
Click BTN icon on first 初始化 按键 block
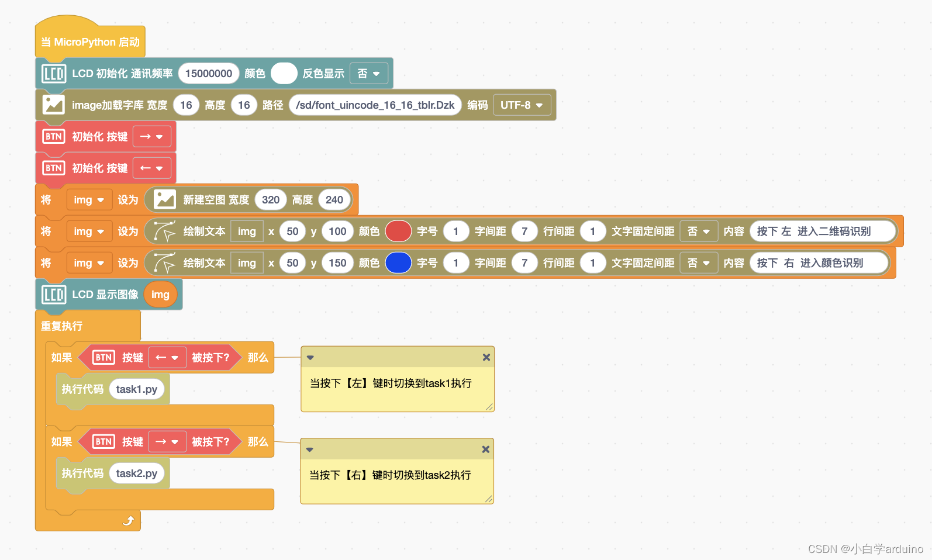54,137
